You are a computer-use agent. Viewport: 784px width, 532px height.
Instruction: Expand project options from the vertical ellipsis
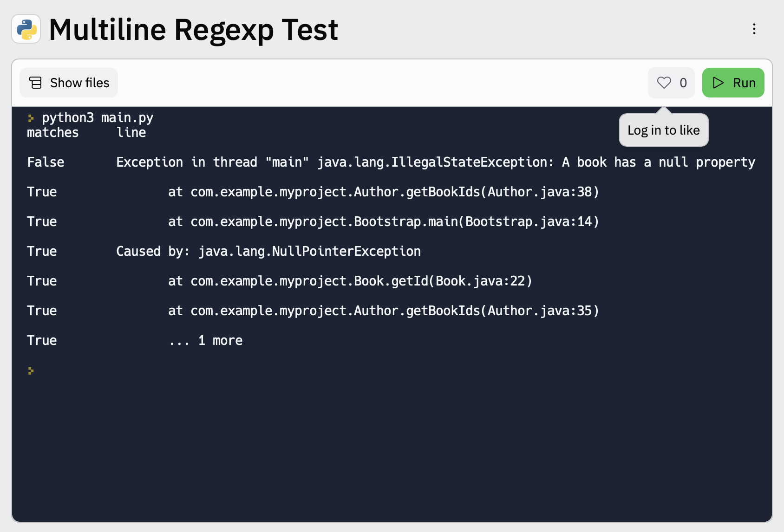coord(753,29)
